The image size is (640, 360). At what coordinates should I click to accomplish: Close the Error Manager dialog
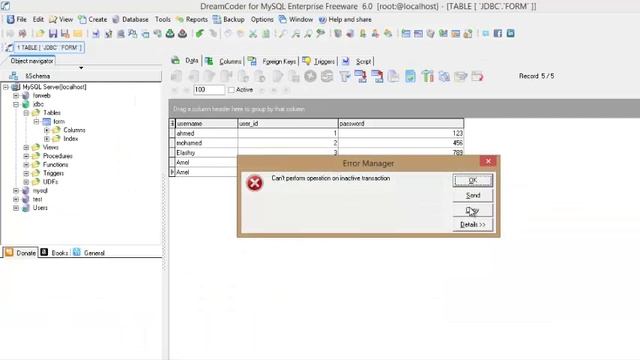(488, 161)
